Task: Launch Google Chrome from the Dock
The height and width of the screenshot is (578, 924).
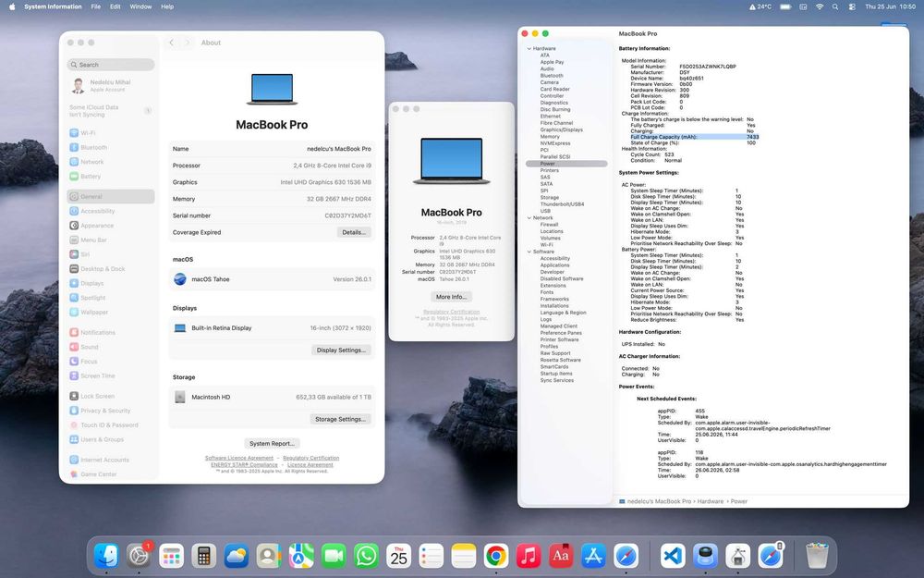Action: (496, 556)
